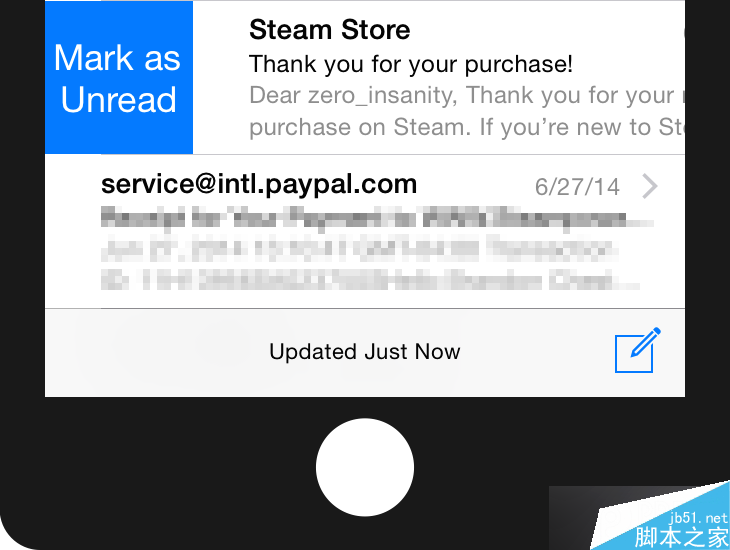
Task: Tap the 6/27/14 date label
Action: pyautogui.click(x=577, y=187)
